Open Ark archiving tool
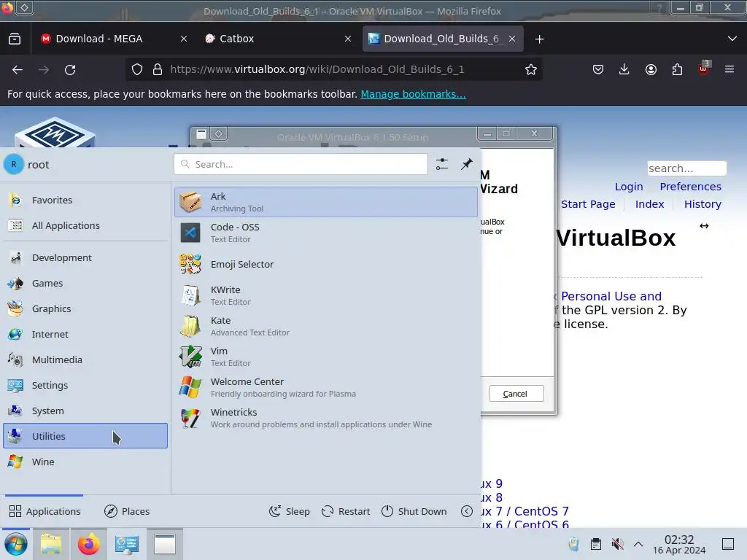Screen dimensions: 747x560 click(x=326, y=202)
